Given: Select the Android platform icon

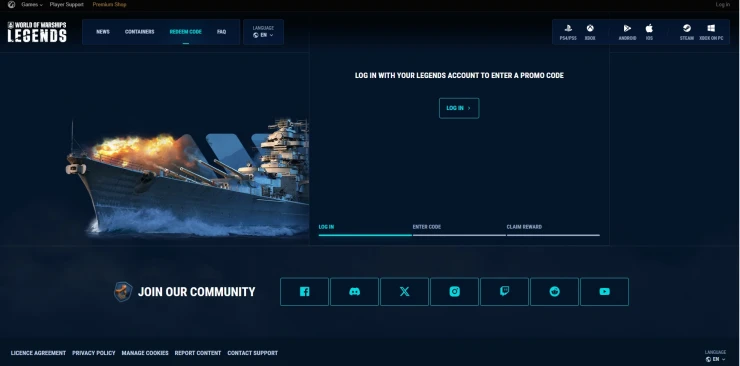Looking at the screenshot, I should click(627, 32).
